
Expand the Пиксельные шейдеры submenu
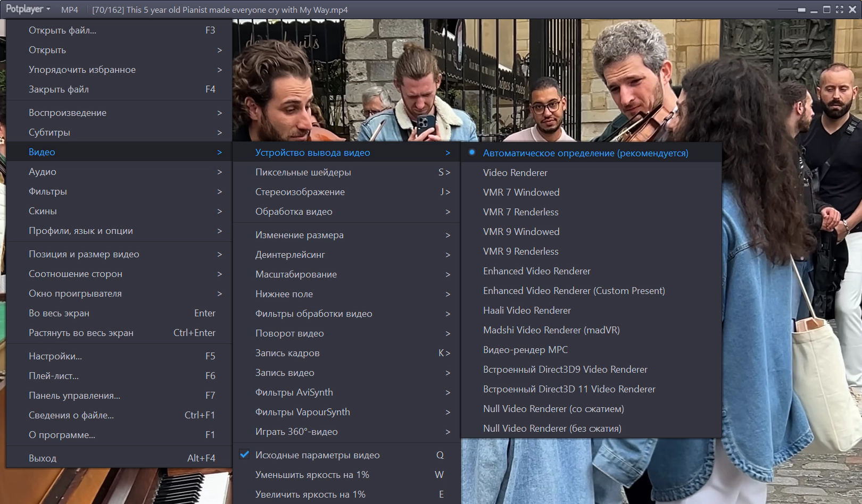(346, 172)
